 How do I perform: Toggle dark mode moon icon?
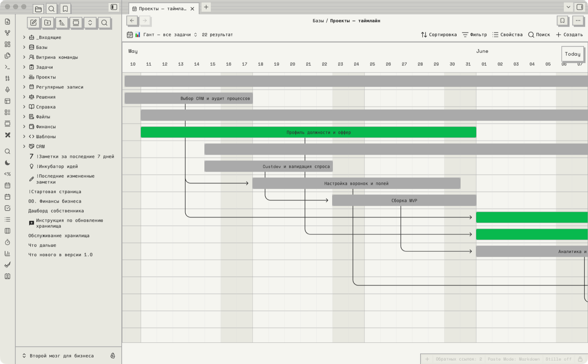[x=7, y=163]
